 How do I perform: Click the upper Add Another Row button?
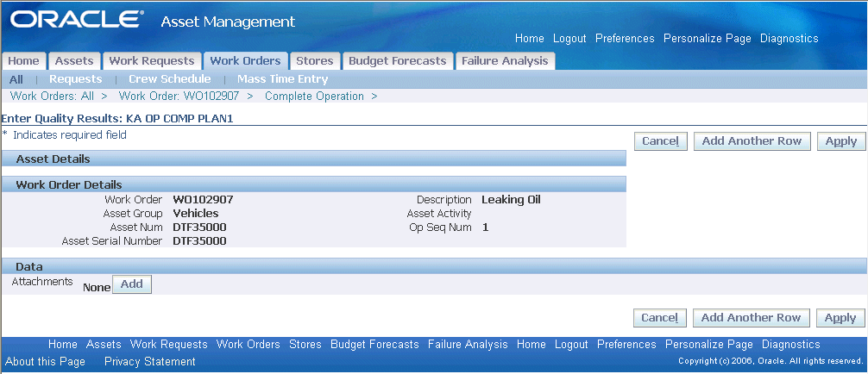[x=752, y=141]
